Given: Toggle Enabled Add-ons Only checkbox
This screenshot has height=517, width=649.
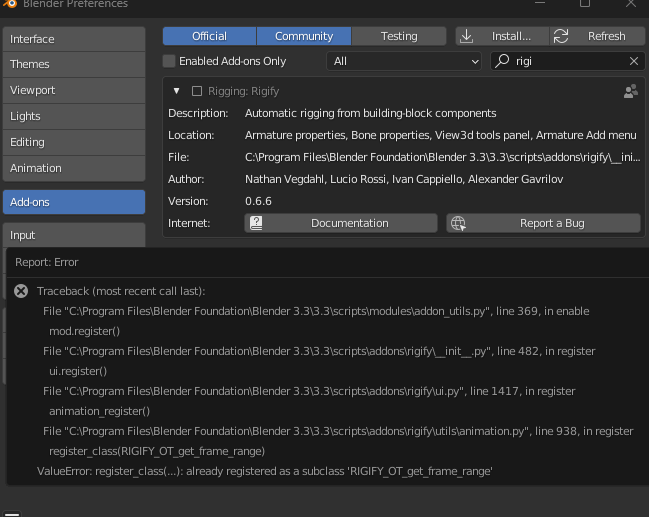Looking at the screenshot, I should pos(169,61).
